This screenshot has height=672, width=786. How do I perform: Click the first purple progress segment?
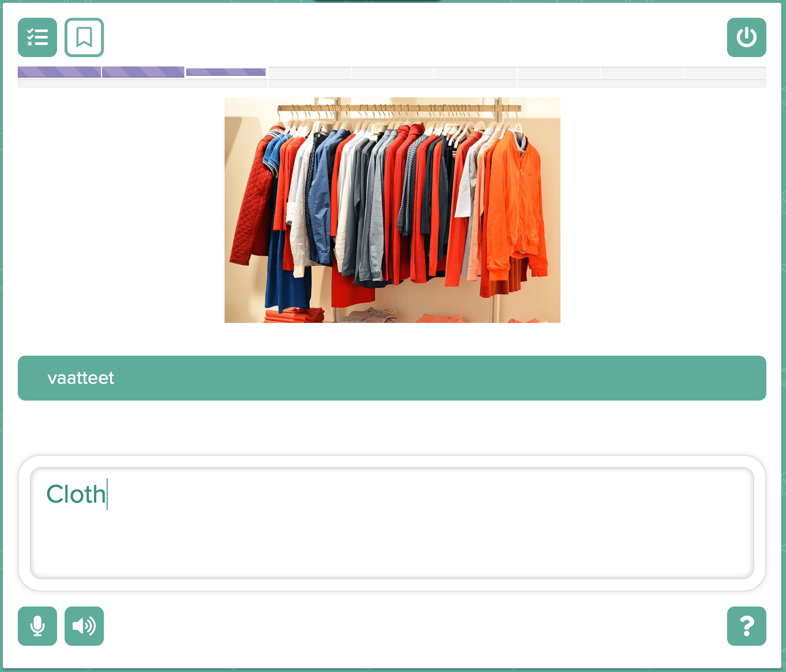coord(59,72)
